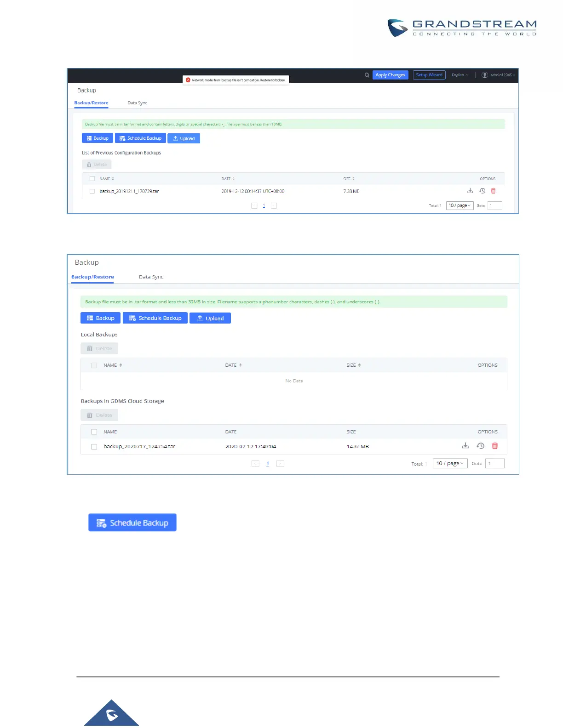Screen dimensions: 563x728
Task: Launch the Setup Wizard
Action: [429, 75]
